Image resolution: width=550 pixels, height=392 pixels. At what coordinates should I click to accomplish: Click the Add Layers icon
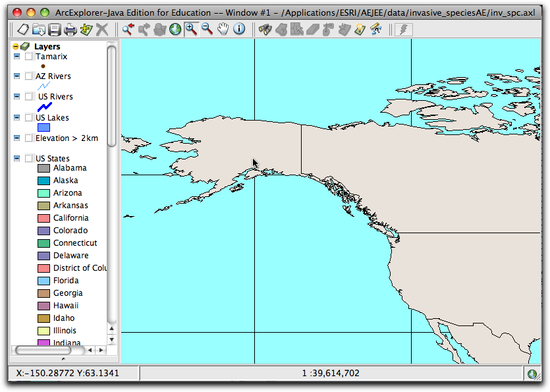86,29
